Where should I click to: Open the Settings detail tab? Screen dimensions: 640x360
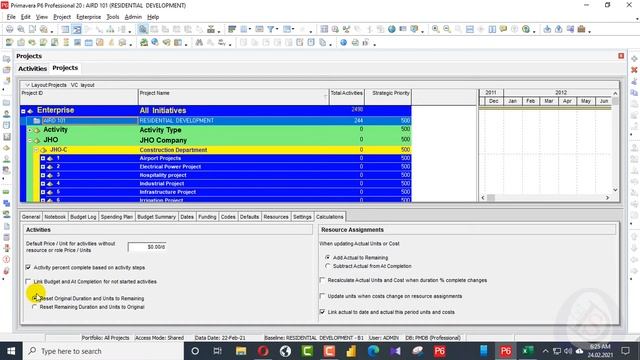click(x=302, y=217)
